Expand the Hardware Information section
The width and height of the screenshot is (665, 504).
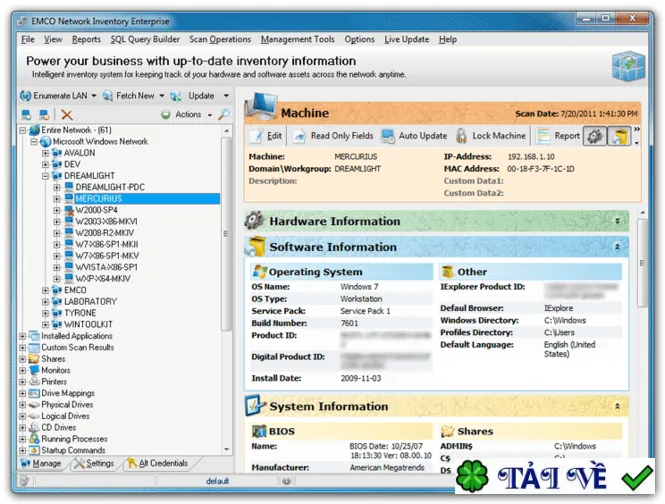618,221
